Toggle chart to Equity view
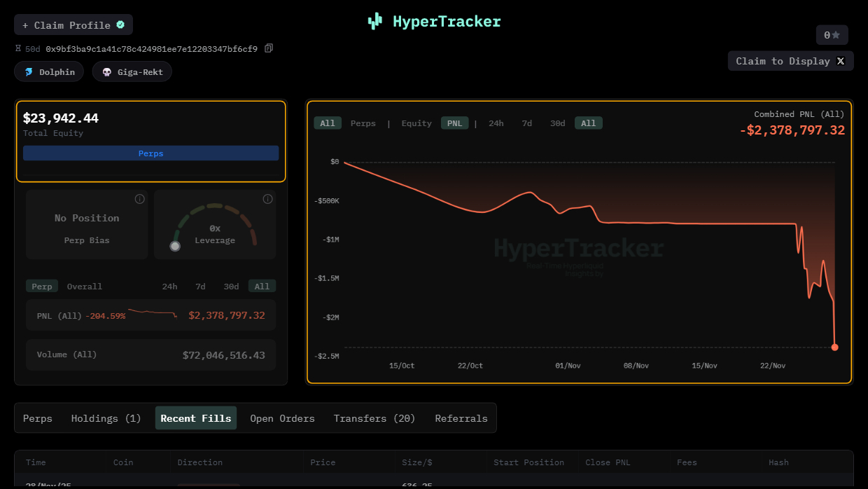This screenshot has height=489, width=868. tap(416, 123)
